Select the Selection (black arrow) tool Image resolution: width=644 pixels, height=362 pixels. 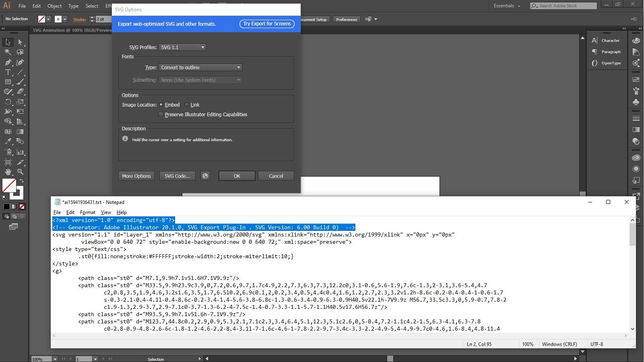click(8, 42)
